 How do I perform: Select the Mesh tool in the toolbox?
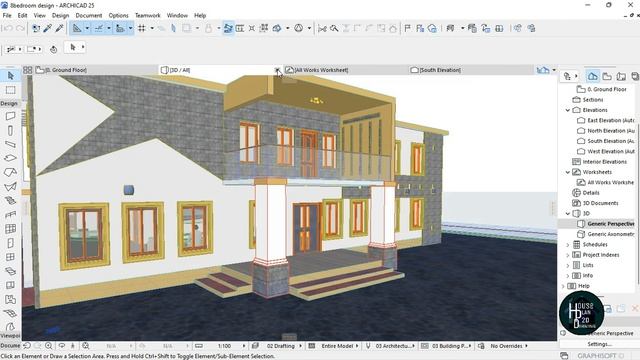pyautogui.click(x=11, y=313)
